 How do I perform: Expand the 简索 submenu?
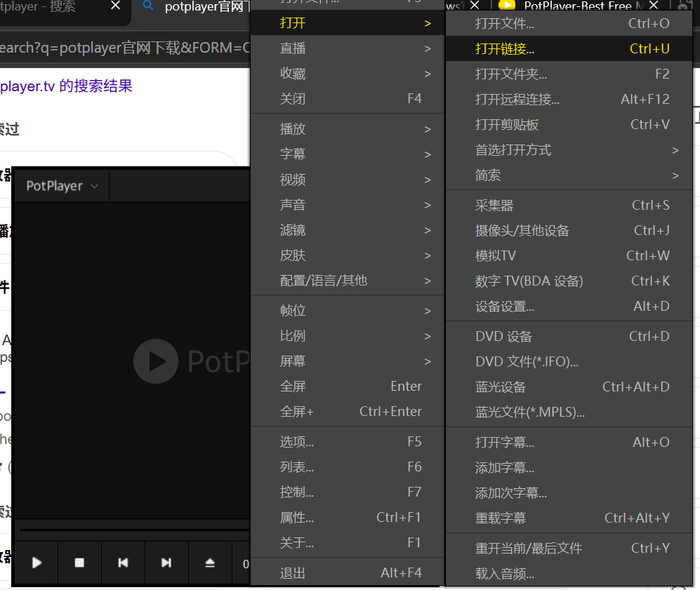point(569,175)
